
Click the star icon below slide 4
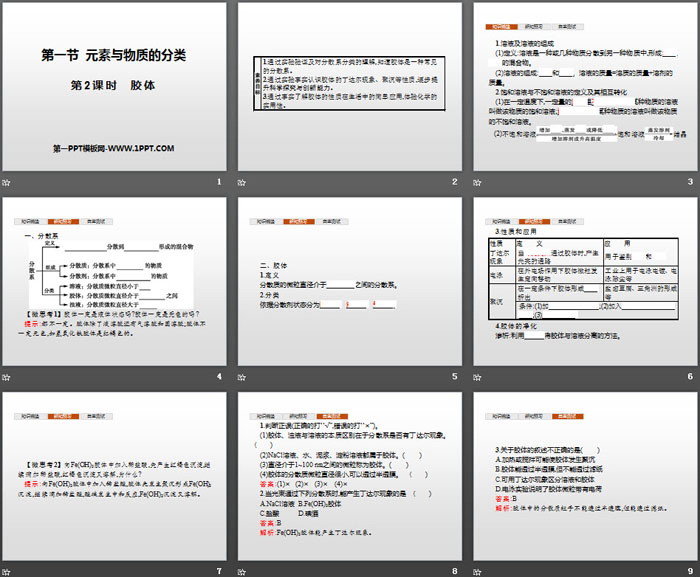pyautogui.click(x=10, y=377)
